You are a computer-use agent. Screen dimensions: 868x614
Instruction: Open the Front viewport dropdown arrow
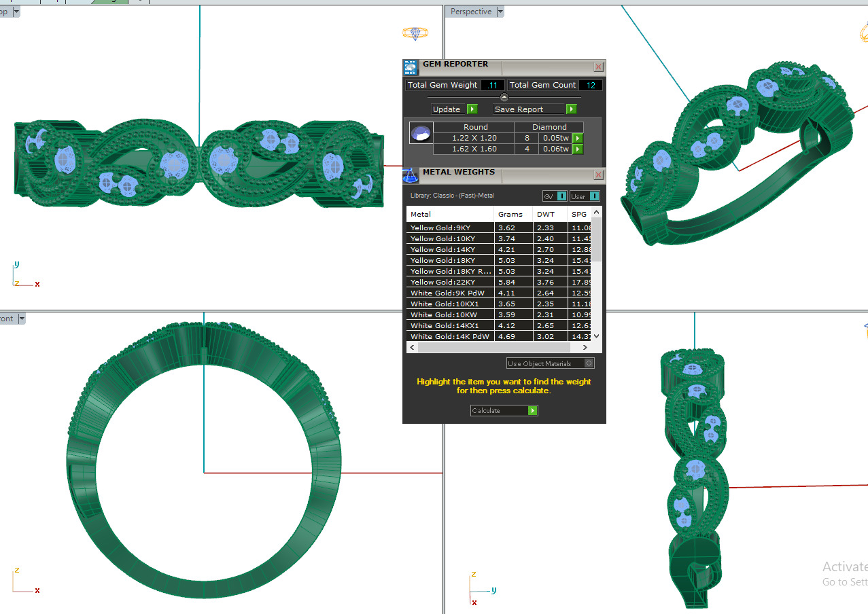click(21, 319)
